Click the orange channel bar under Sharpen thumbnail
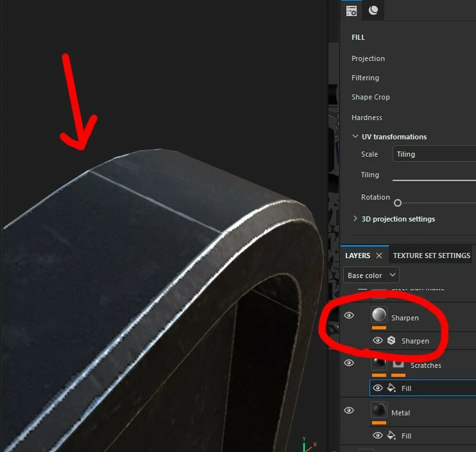The image size is (476, 452). [x=379, y=327]
